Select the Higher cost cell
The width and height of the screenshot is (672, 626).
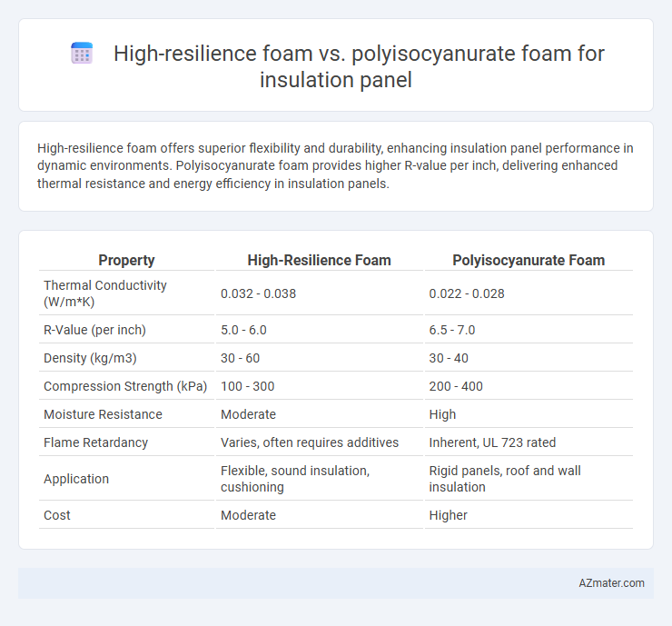click(x=448, y=515)
